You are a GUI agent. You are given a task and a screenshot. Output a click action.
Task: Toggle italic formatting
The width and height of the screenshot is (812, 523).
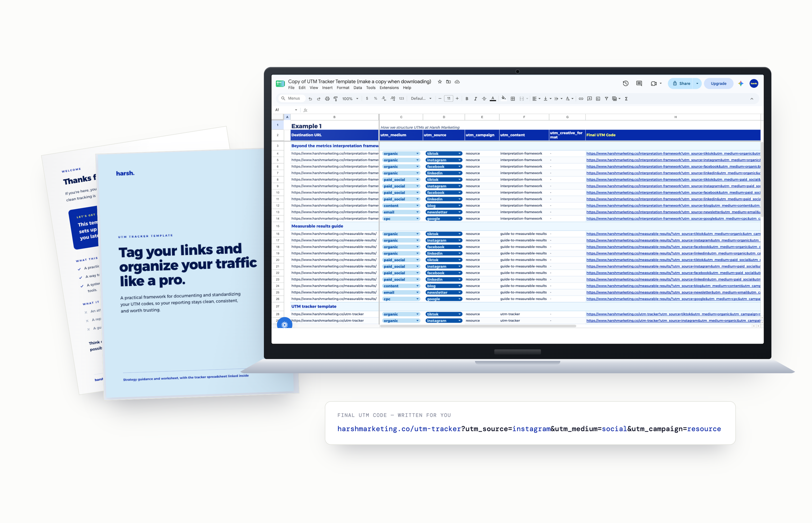(x=476, y=99)
